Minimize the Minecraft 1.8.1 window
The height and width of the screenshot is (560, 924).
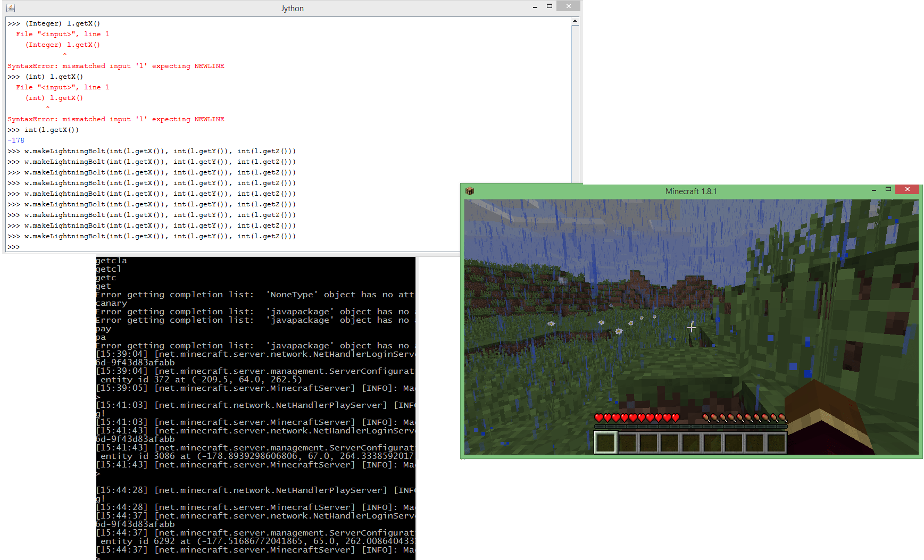pyautogui.click(x=874, y=189)
